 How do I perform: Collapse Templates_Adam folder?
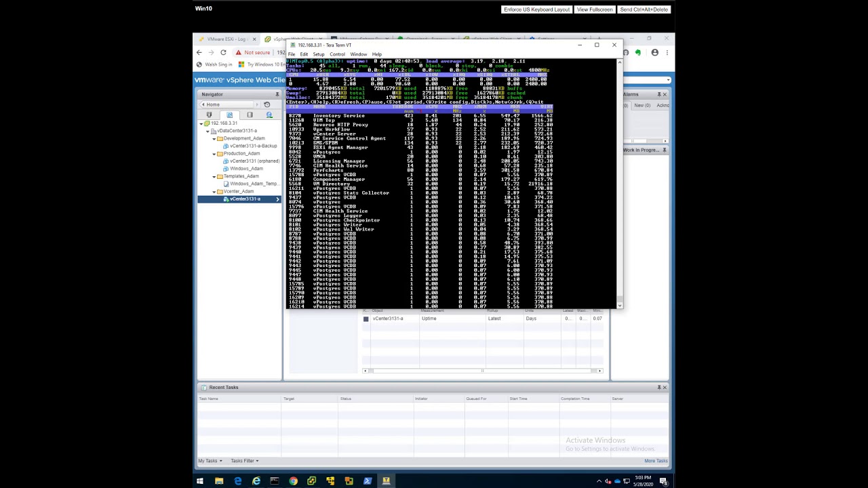[x=214, y=176]
